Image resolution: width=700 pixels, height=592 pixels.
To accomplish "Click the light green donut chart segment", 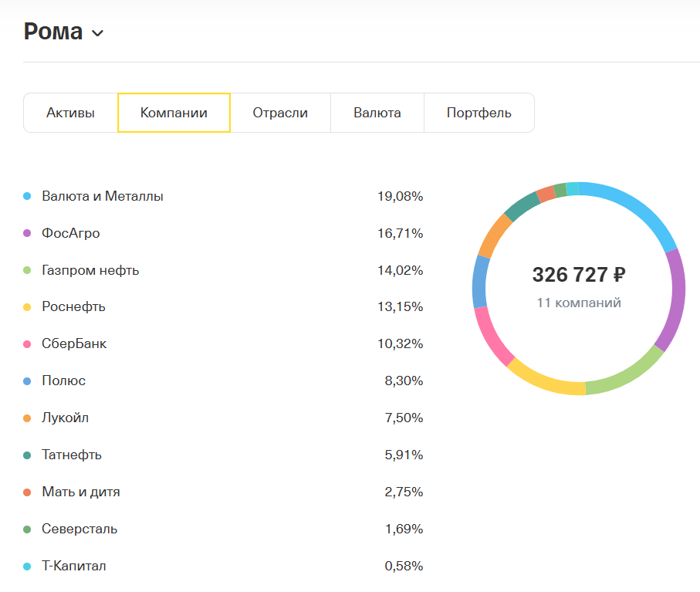I will (628, 375).
